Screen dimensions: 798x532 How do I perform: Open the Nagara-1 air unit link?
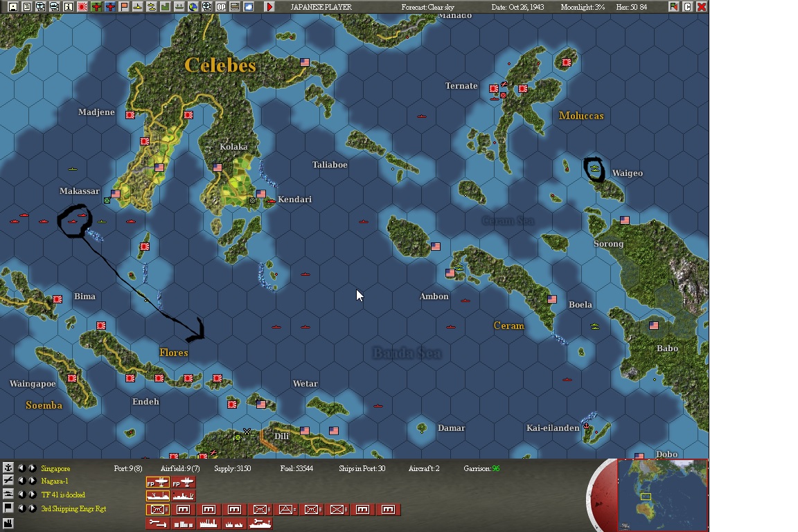pos(55,481)
